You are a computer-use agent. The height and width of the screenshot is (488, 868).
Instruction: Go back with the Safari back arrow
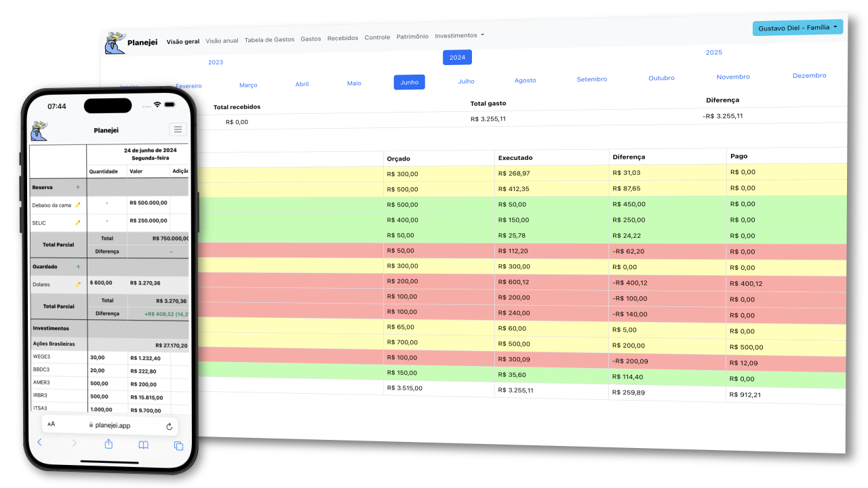[x=39, y=443]
